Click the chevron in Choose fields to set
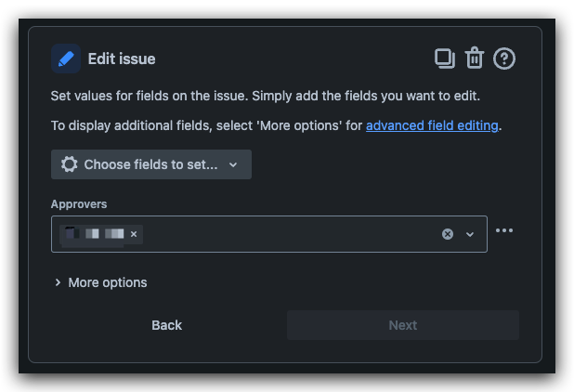The image size is (574, 392). [233, 165]
